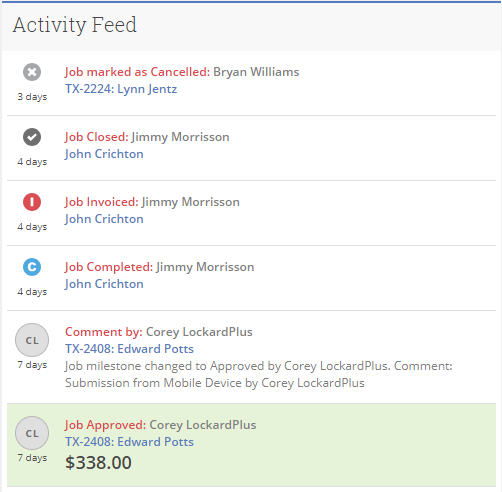
Task: Click the Job marked as Cancelled label
Action: pyautogui.click(x=137, y=72)
